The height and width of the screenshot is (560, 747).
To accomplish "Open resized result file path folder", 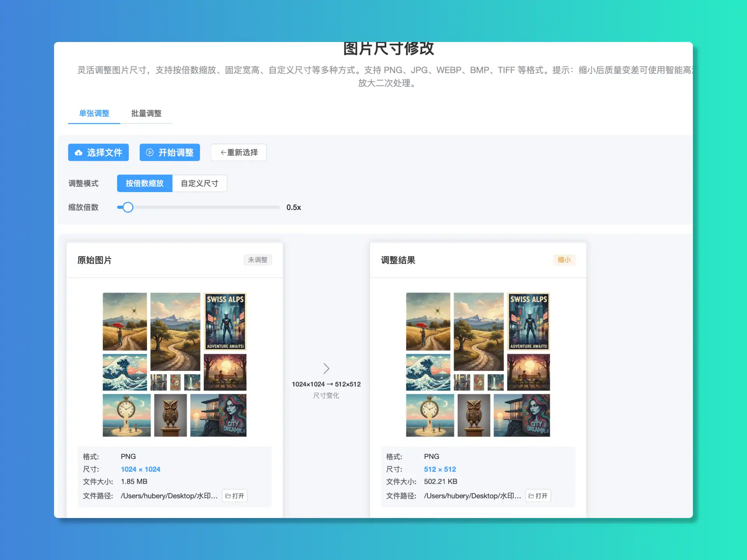I will (x=538, y=496).
